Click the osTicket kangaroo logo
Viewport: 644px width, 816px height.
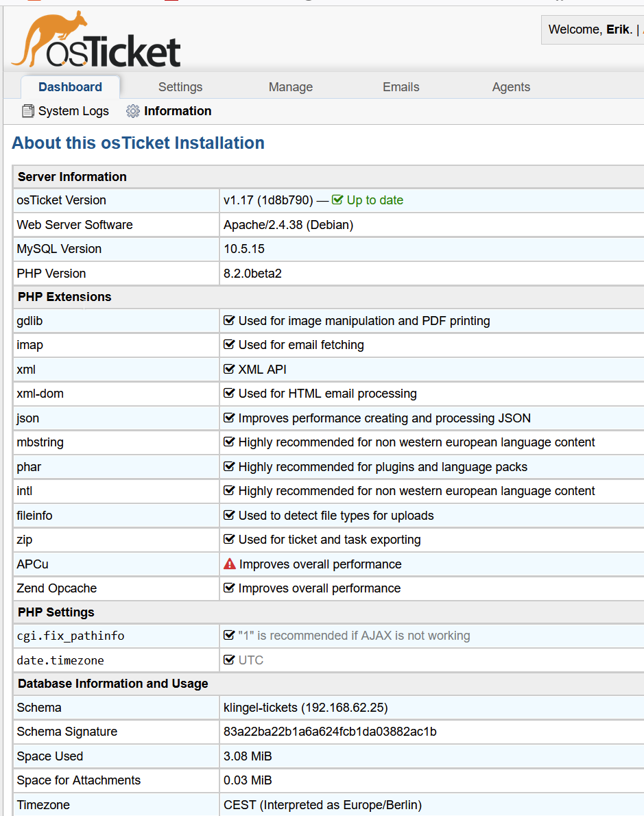point(96,41)
